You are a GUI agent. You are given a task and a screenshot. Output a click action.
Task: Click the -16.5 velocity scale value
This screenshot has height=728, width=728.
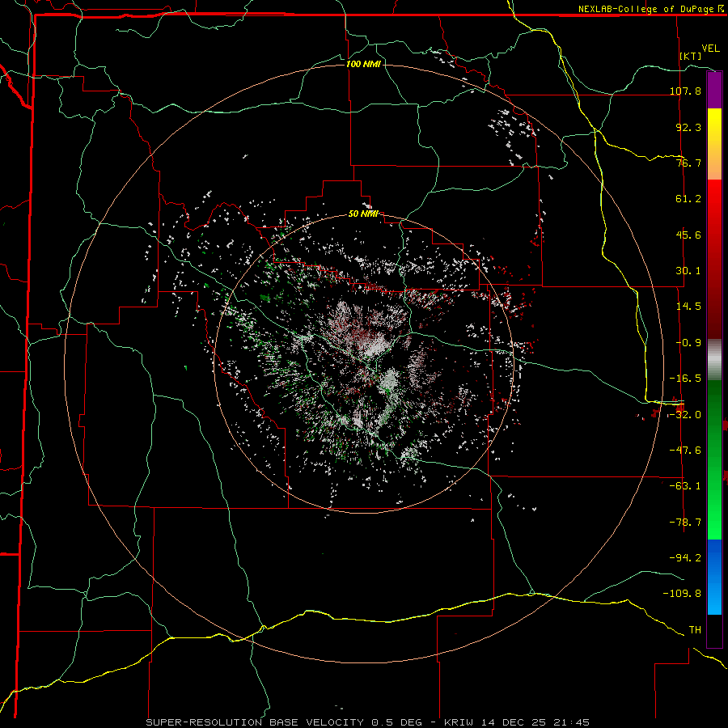[685, 379]
